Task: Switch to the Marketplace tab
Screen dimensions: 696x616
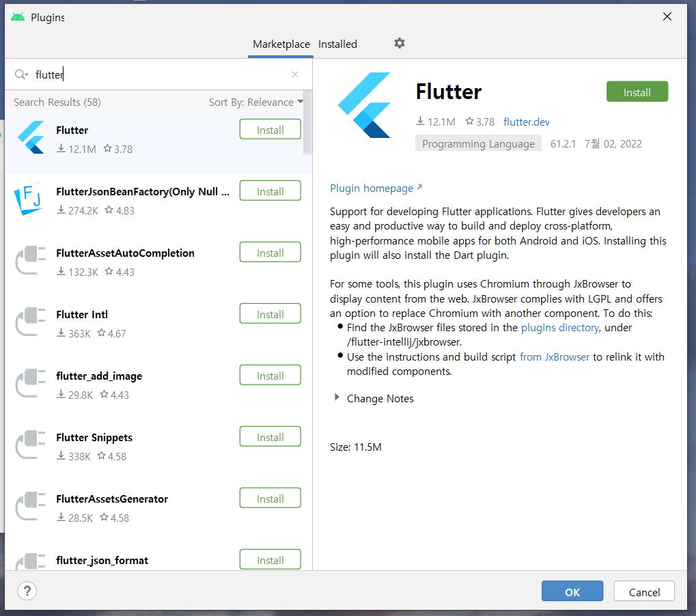Action: pos(281,44)
